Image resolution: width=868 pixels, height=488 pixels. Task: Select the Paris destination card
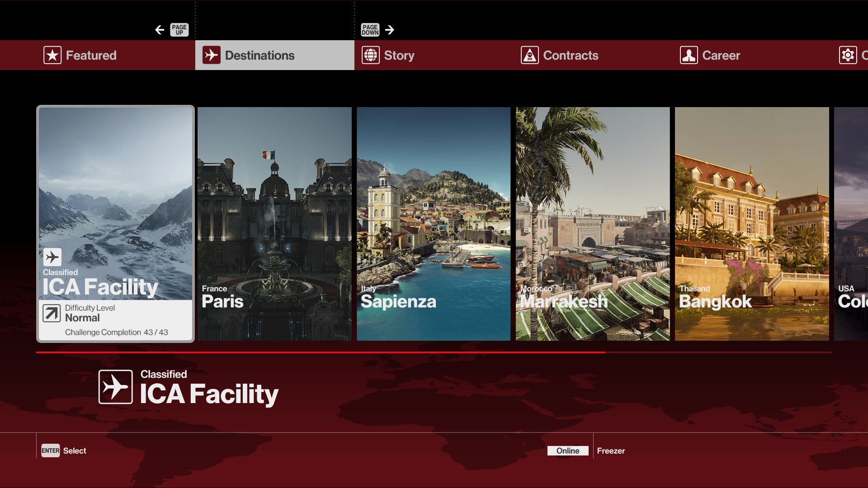pos(274,224)
